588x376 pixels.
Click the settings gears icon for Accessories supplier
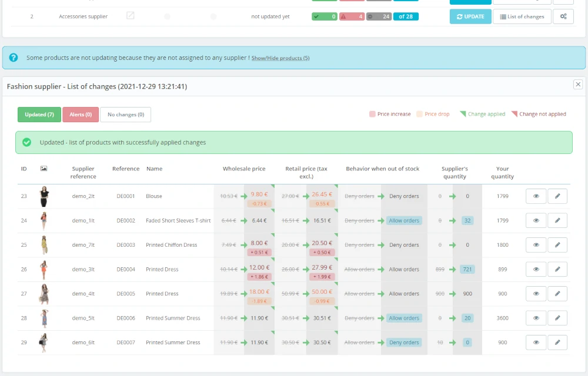point(563,16)
